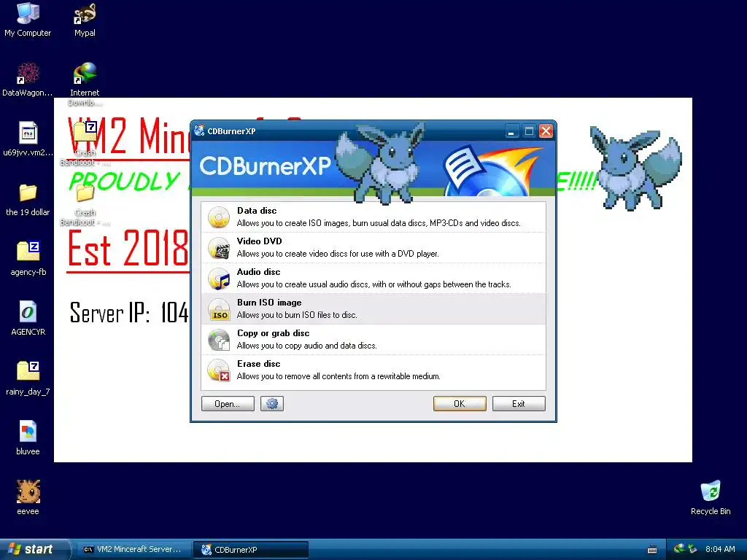The image size is (747, 560).
Task: Select the Audio disc music note icon
Action: click(219, 279)
